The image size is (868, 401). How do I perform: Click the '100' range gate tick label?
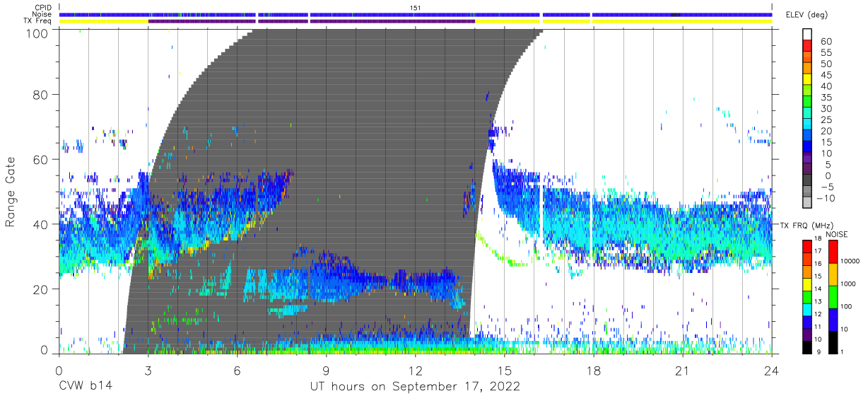tap(38, 33)
